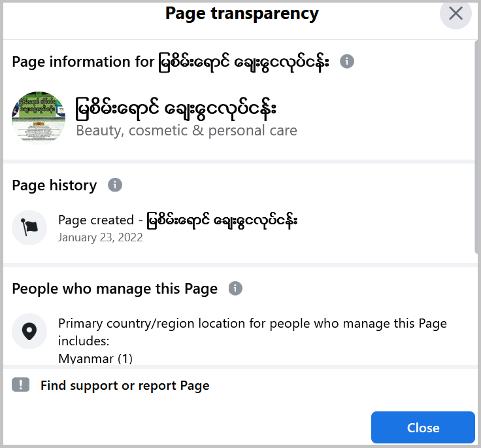Click the page profile picture thumbnail
The width and height of the screenshot is (481, 448).
39,118
